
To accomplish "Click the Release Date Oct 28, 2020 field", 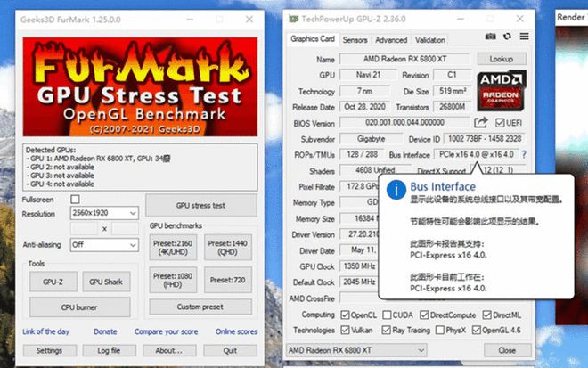I will [365, 107].
